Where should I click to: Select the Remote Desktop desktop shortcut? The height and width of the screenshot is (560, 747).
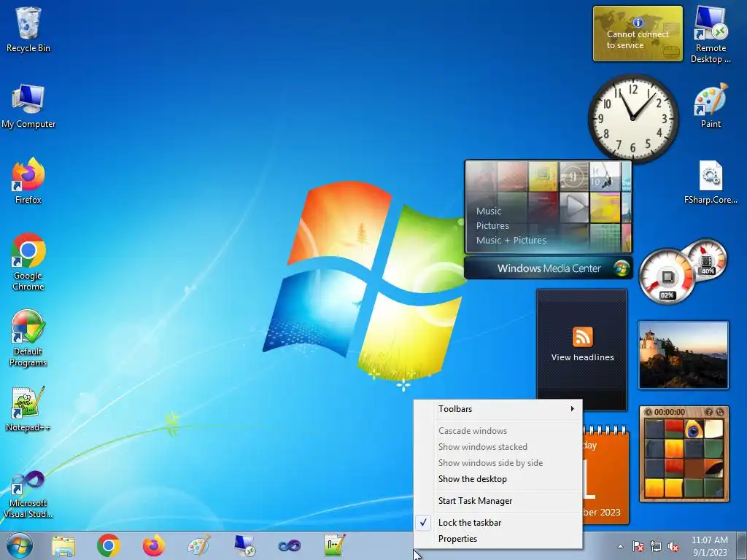711,35
